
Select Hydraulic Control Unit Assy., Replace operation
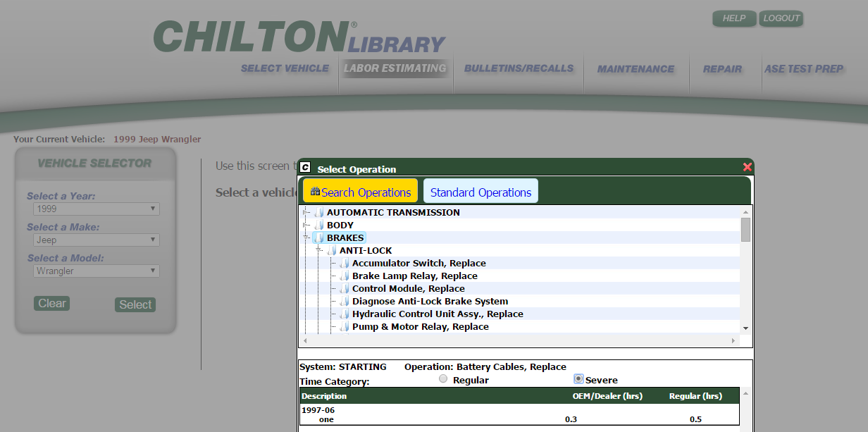(x=438, y=314)
